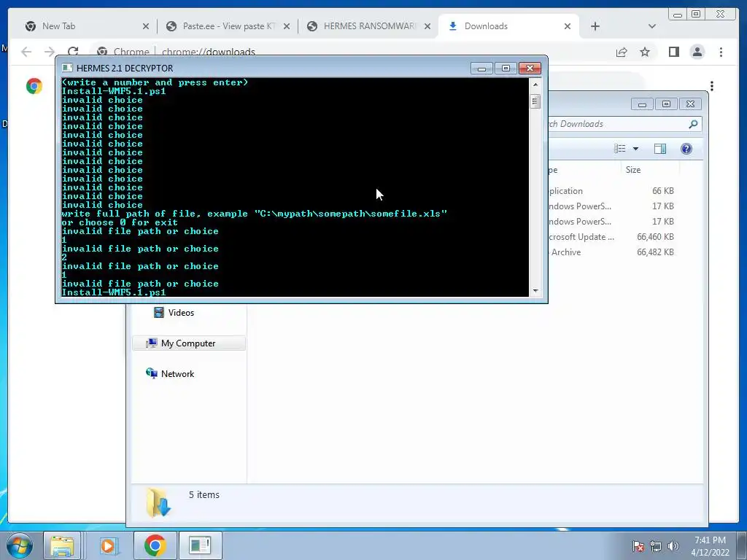Click the Downloads folder icon in details pane
Image resolution: width=747 pixels, height=560 pixels.
158,502
